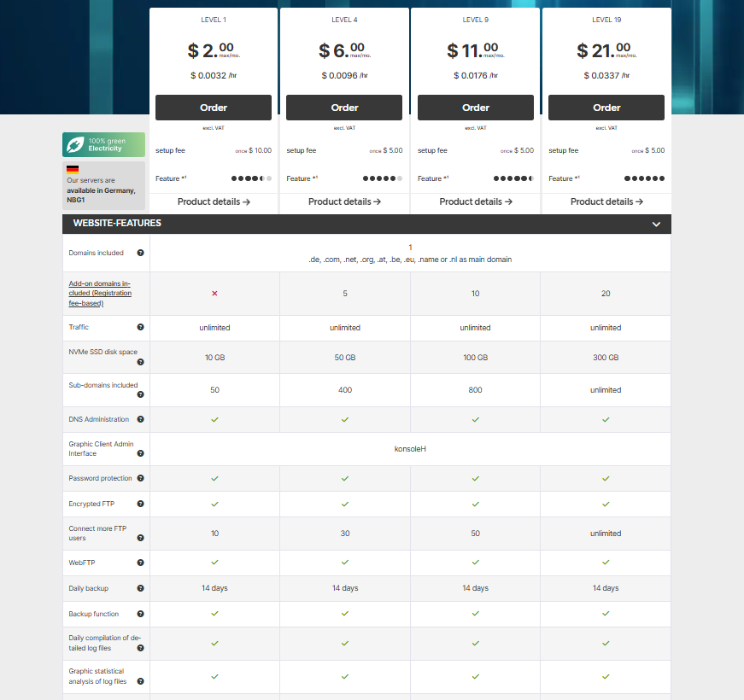This screenshot has height=700, width=744.
Task: Click the Add-on domains included link
Action: coord(100,293)
